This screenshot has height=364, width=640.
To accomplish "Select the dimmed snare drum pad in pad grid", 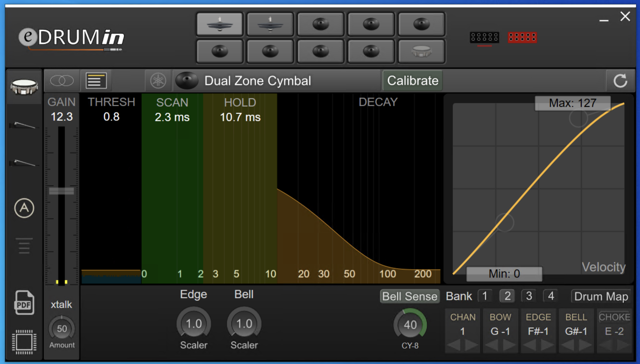I will pos(421,51).
